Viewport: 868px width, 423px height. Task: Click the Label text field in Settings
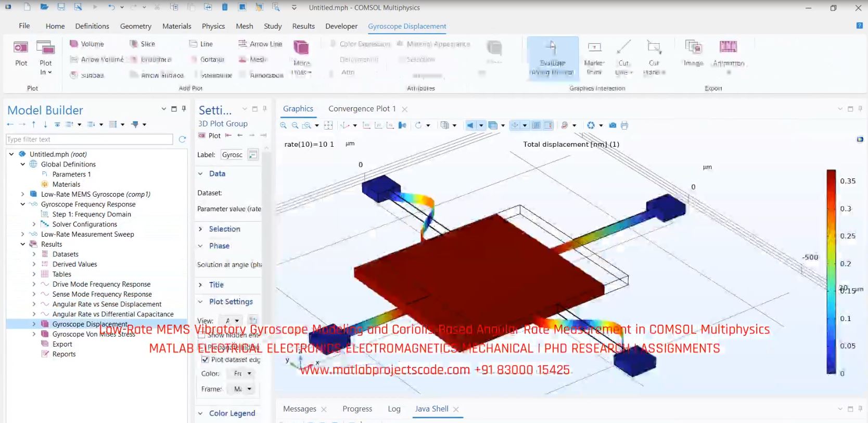232,155
